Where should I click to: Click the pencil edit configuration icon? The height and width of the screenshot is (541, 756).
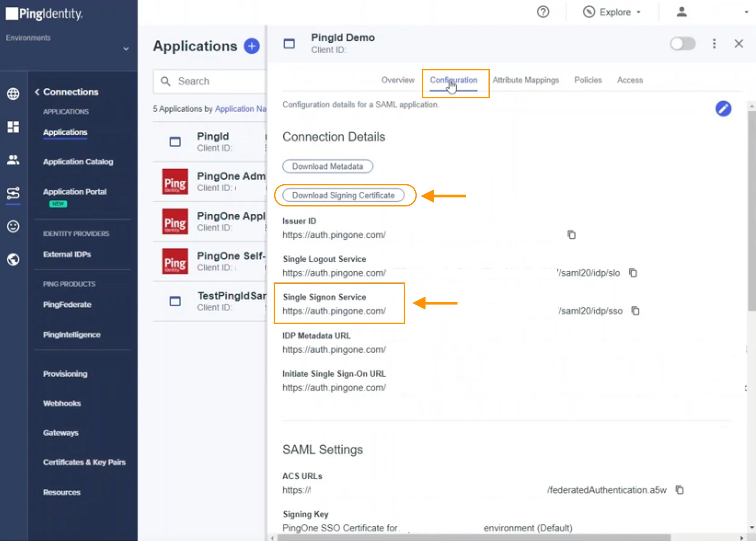(x=723, y=109)
